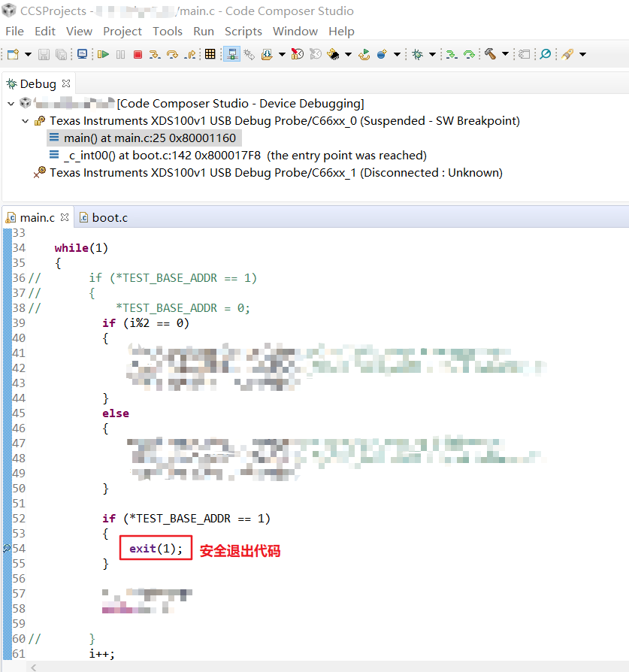Viewport: 629px width, 672px height.
Task: Click the Save icon in the toolbar
Action: pos(44,54)
